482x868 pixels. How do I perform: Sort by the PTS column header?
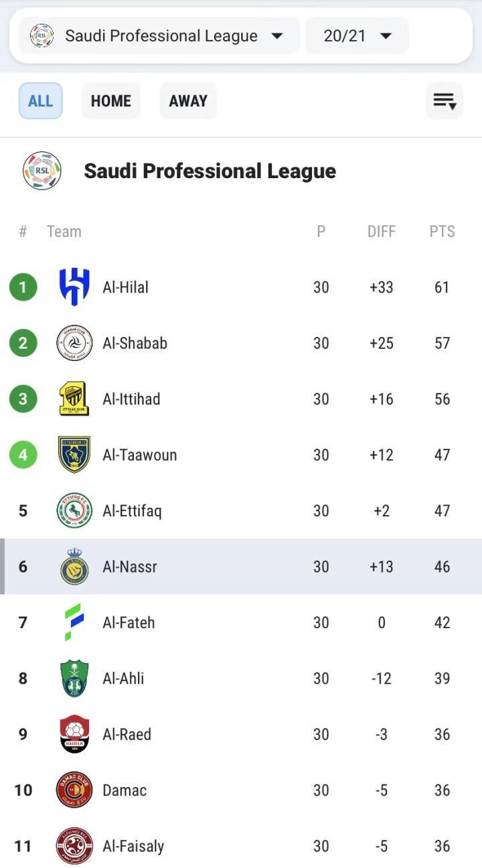pos(442,232)
